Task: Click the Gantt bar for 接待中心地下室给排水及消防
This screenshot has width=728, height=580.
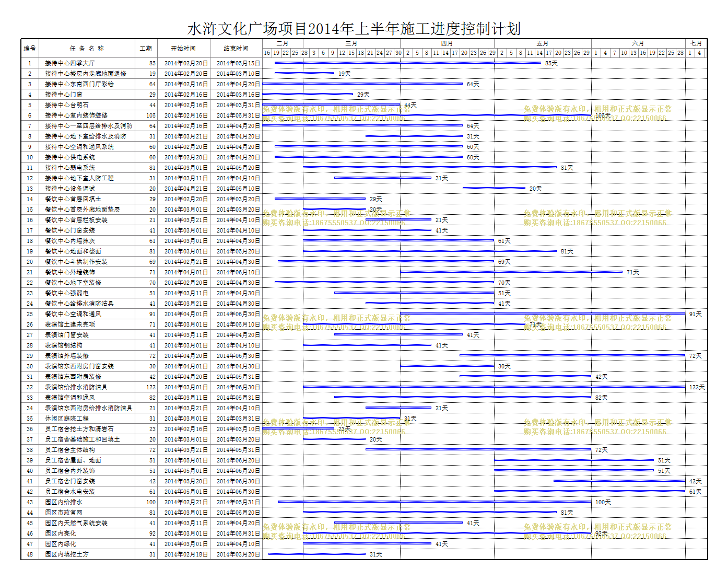Action: [x=414, y=136]
